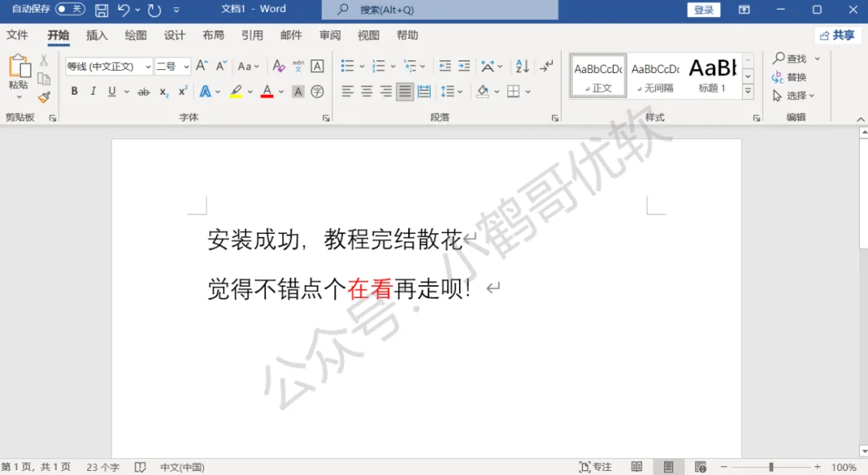
Task: Open numbering list dropdown arrow
Action: (x=393, y=67)
